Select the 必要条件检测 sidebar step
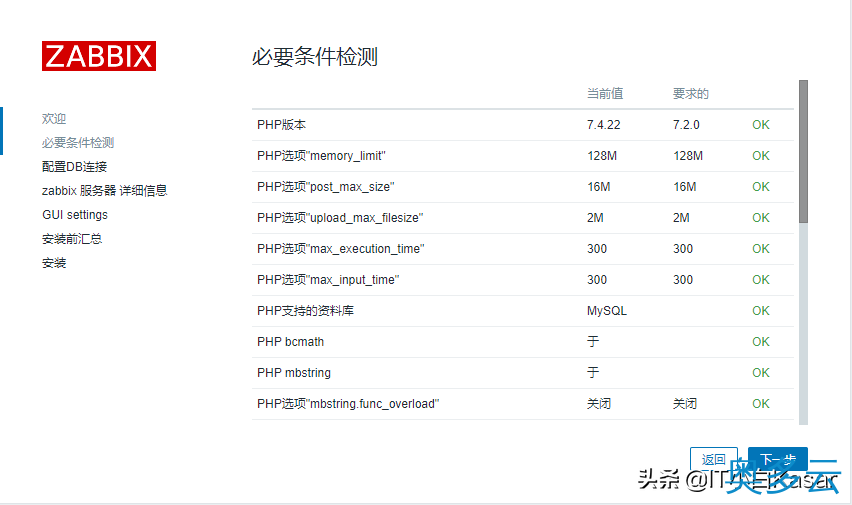852x505 pixels. pyautogui.click(x=78, y=142)
